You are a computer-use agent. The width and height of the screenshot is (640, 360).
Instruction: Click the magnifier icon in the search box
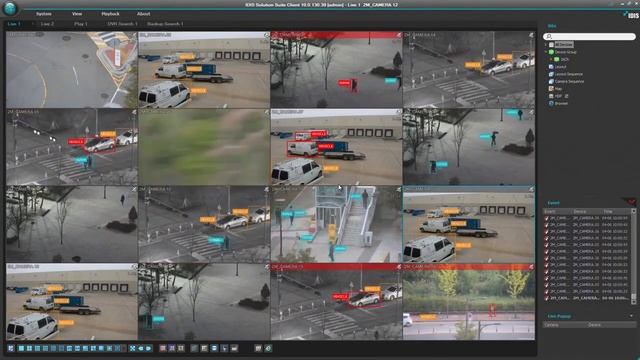click(x=549, y=37)
